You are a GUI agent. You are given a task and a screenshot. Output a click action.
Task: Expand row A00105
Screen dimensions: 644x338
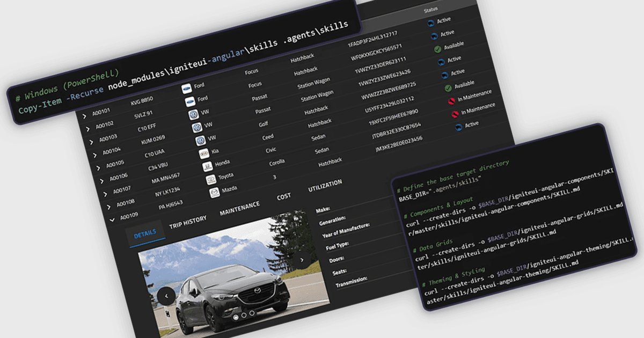pos(97,167)
